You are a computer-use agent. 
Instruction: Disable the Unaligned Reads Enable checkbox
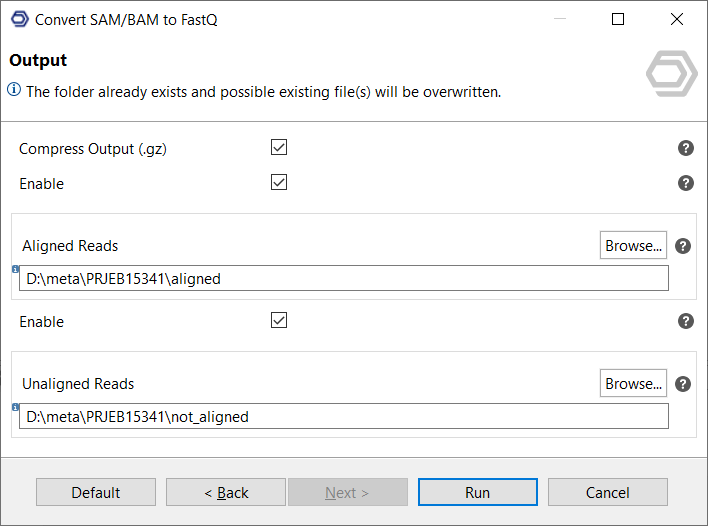click(x=279, y=321)
